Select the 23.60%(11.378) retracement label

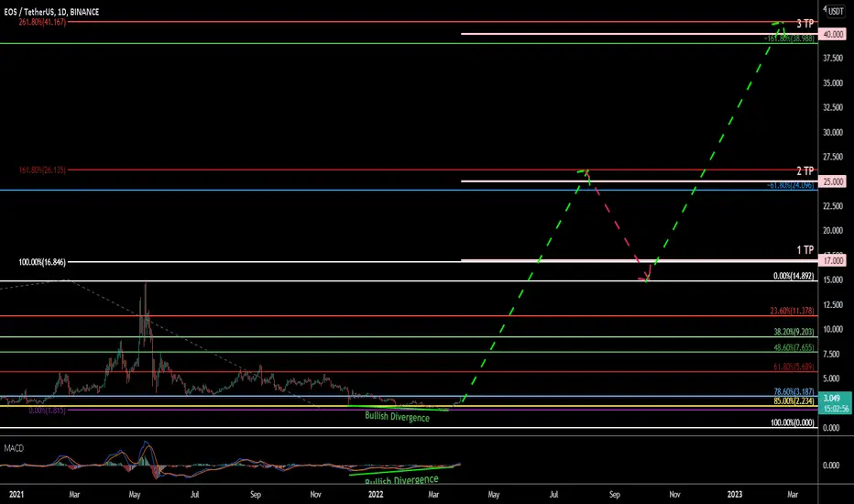(792, 311)
